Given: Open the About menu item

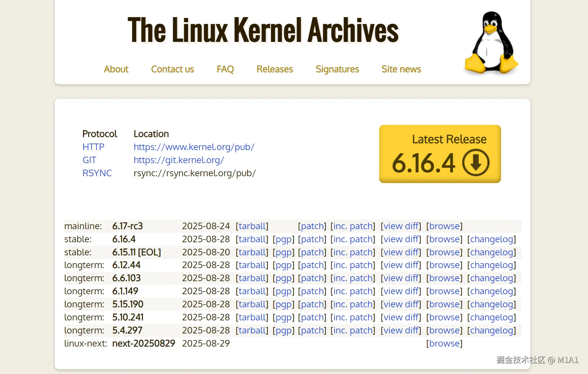Looking at the screenshot, I should (116, 69).
